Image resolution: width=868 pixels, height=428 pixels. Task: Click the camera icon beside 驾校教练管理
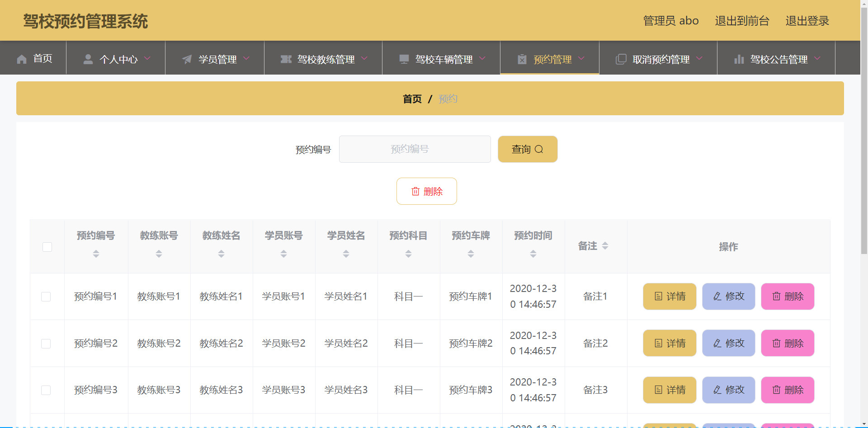[x=286, y=59]
